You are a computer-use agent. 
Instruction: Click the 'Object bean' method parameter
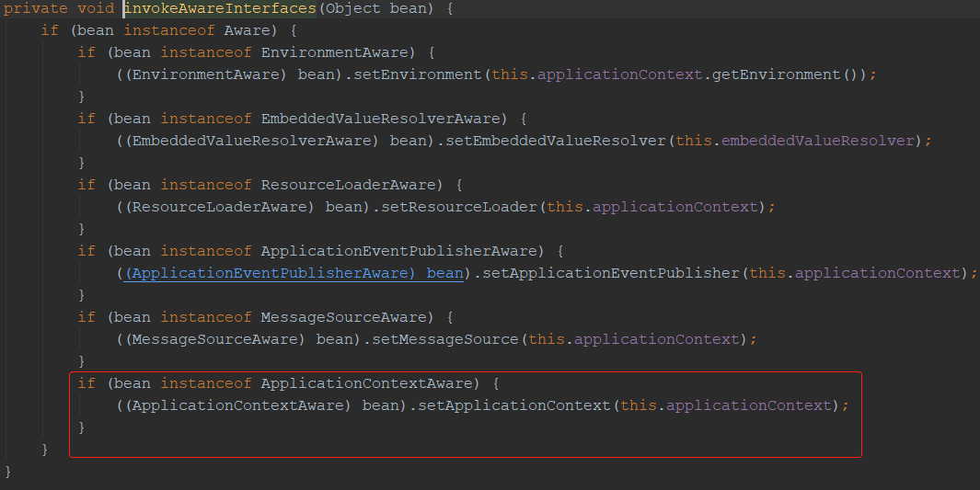coord(380,9)
